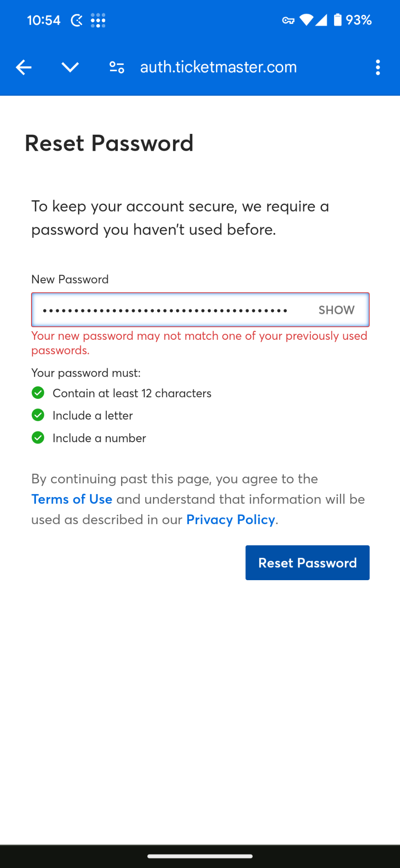Tap the bottom navigation gesture handle
Image resolution: width=400 pixels, height=868 pixels.
click(200, 856)
